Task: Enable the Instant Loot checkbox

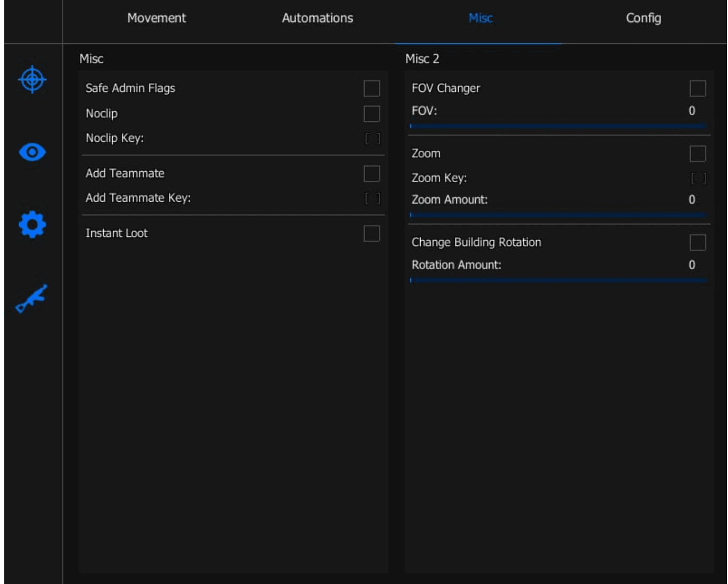Action: pos(371,234)
